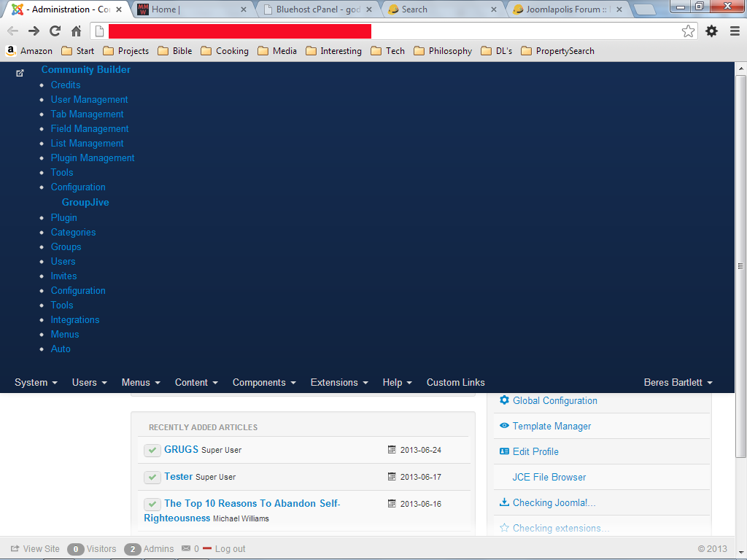This screenshot has width=747, height=560.
Task: Click the Checking extensions star icon
Action: click(504, 528)
